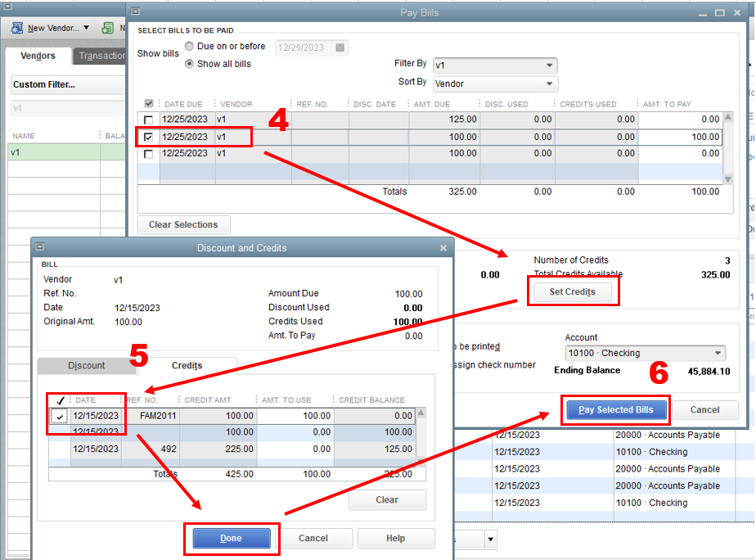Open the small dropdown arrow below transaction list
This screenshot has width=756, height=560.
[490, 539]
